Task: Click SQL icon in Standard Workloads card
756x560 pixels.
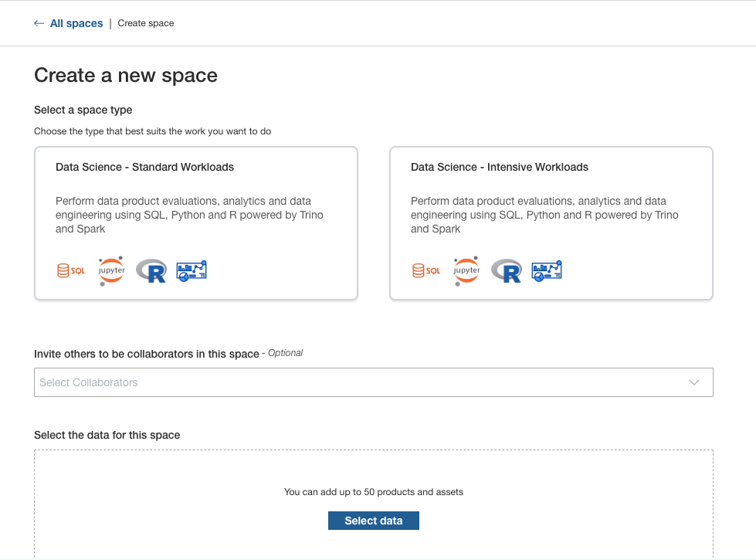Action: tap(70, 271)
